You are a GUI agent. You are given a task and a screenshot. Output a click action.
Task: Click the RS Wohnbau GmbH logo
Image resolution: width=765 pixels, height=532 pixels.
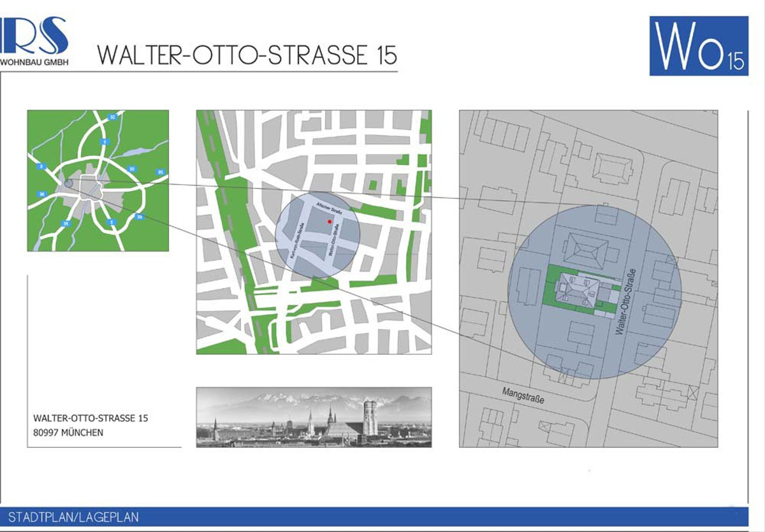[x=34, y=41]
